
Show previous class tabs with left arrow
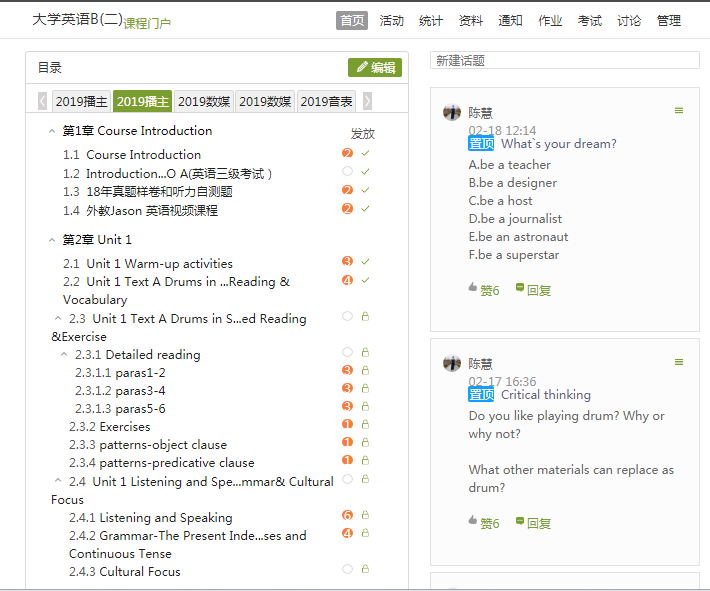[42, 101]
